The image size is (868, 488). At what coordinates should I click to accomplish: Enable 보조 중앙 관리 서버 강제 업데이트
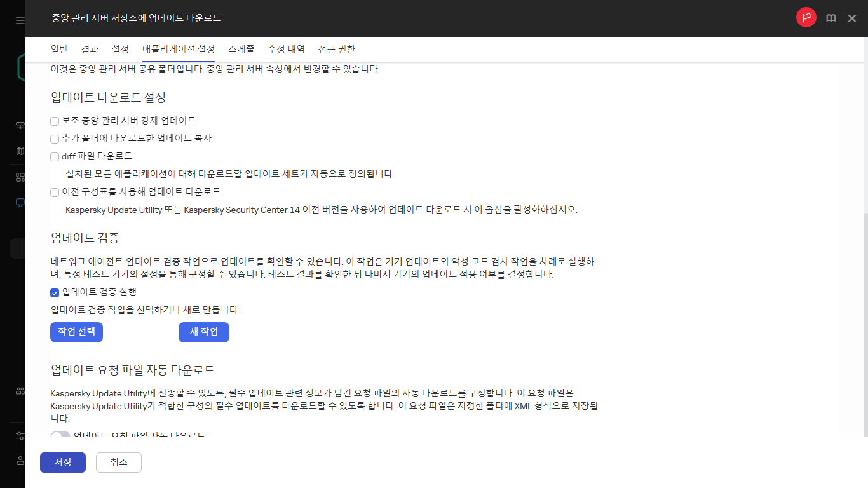click(54, 121)
